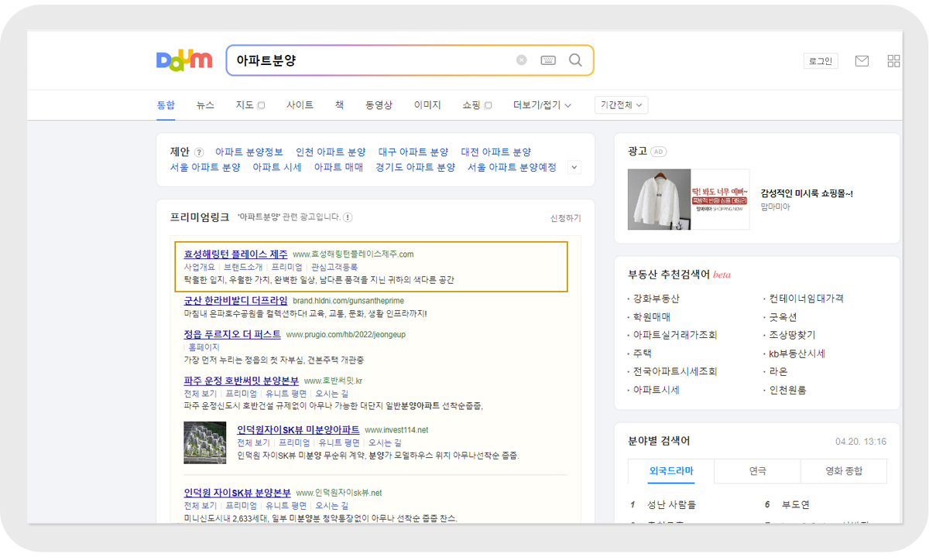Expand the 더보기/접기 menu
Screen dimensions: 929x560
(x=542, y=105)
